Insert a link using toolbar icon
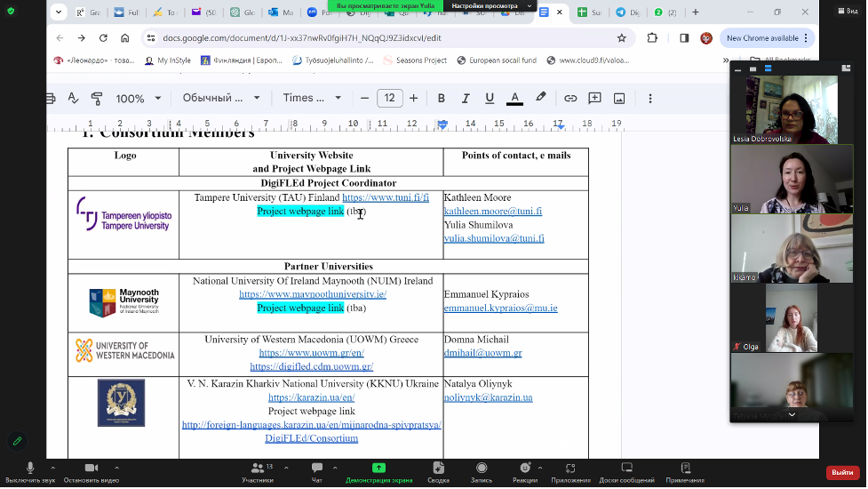Screen dimensions: 868x489 pyautogui.click(x=570, y=98)
